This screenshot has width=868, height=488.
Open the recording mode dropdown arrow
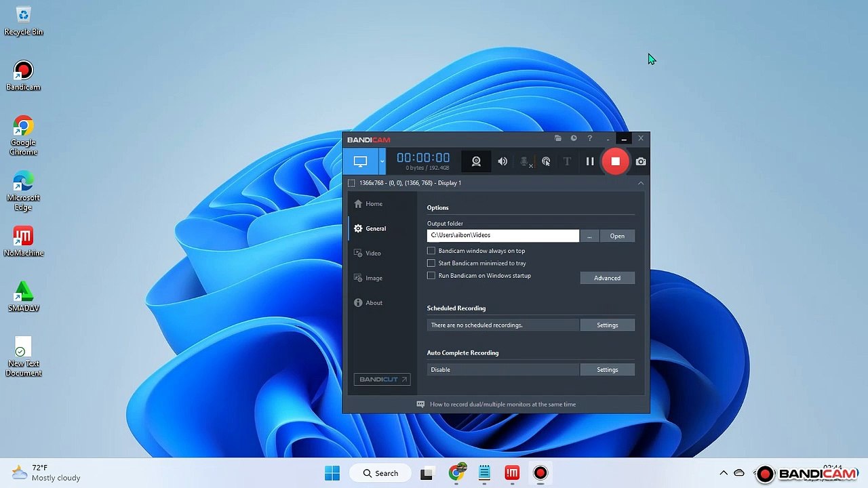[x=382, y=161]
